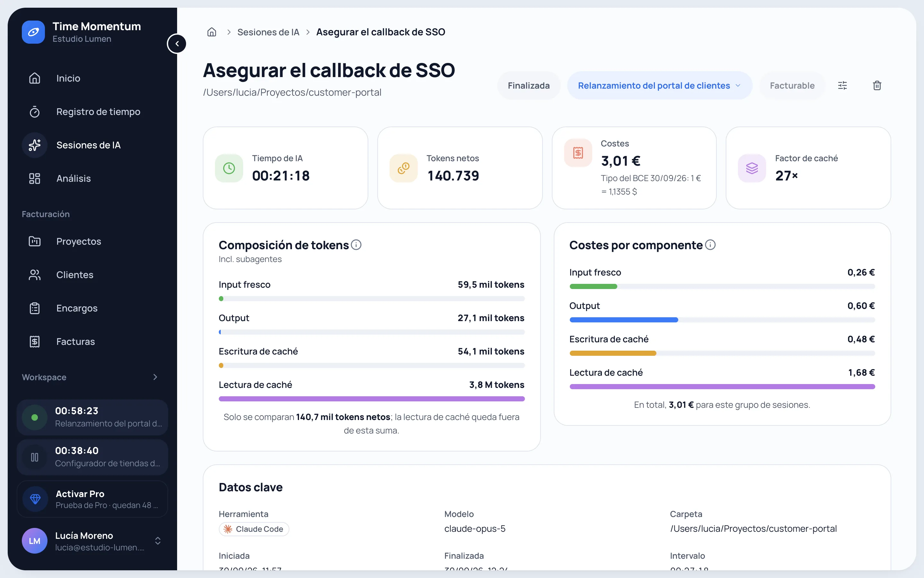Click info icon beside Composición de tokens
924x578 pixels.
(356, 245)
